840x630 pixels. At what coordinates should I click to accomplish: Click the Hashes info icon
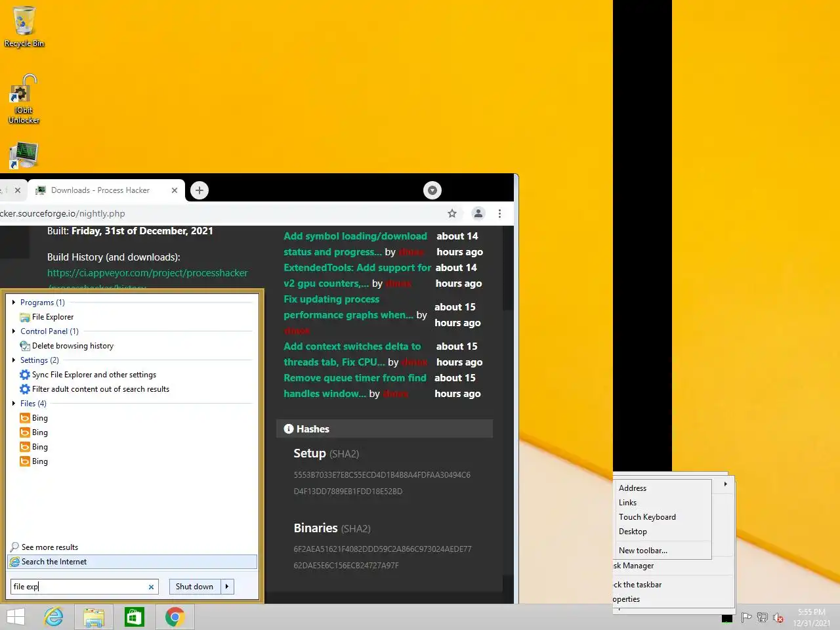(289, 429)
